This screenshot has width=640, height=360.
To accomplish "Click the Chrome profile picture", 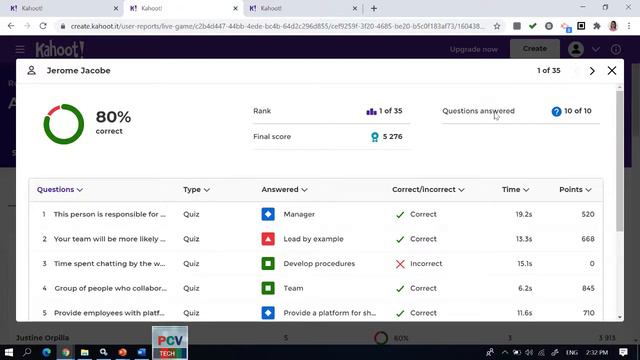I will (x=613, y=26).
